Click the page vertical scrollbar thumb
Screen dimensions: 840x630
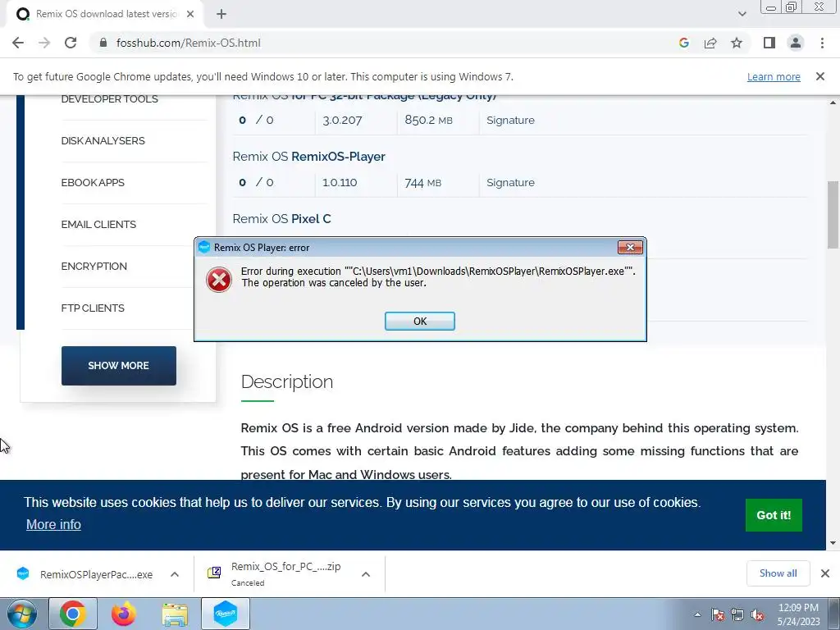pos(833,214)
